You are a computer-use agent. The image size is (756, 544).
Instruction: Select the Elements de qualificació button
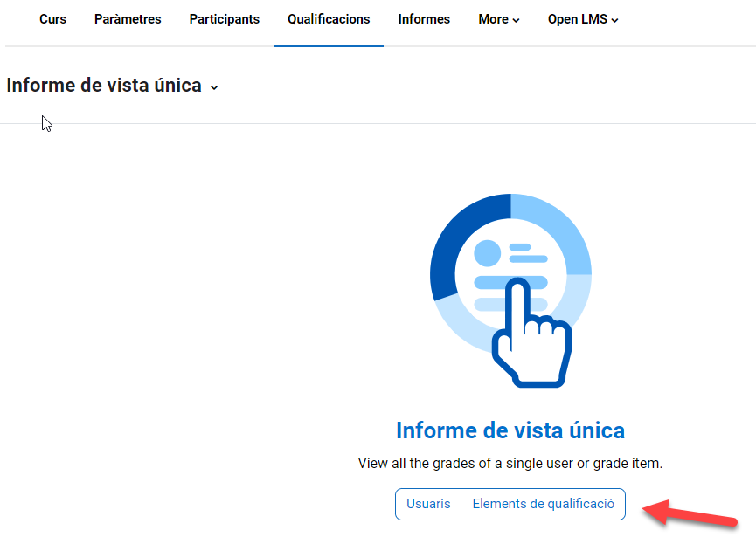543,504
